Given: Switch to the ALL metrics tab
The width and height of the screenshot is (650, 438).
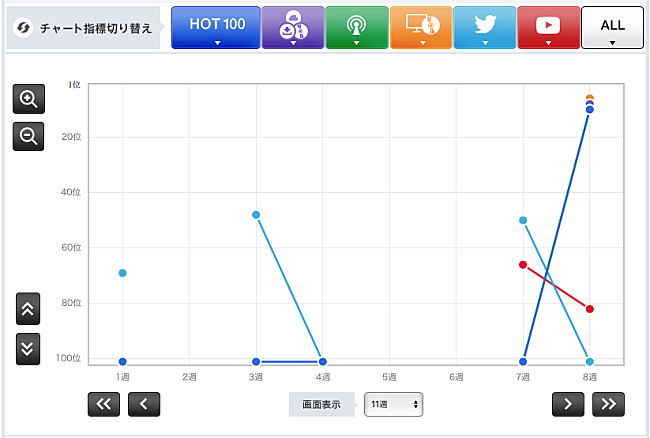Looking at the screenshot, I should click(x=612, y=27).
